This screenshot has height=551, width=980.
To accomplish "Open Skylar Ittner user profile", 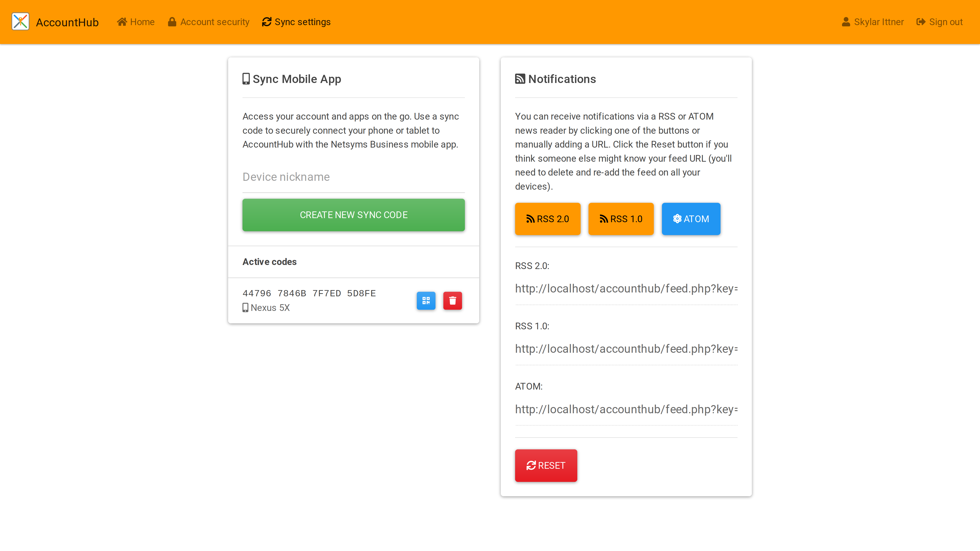I will pos(872,22).
